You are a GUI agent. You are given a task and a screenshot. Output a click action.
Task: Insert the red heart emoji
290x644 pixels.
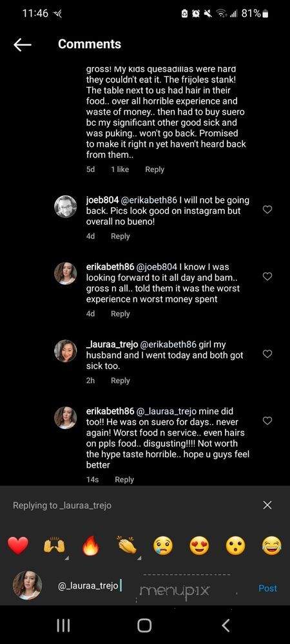point(18,546)
